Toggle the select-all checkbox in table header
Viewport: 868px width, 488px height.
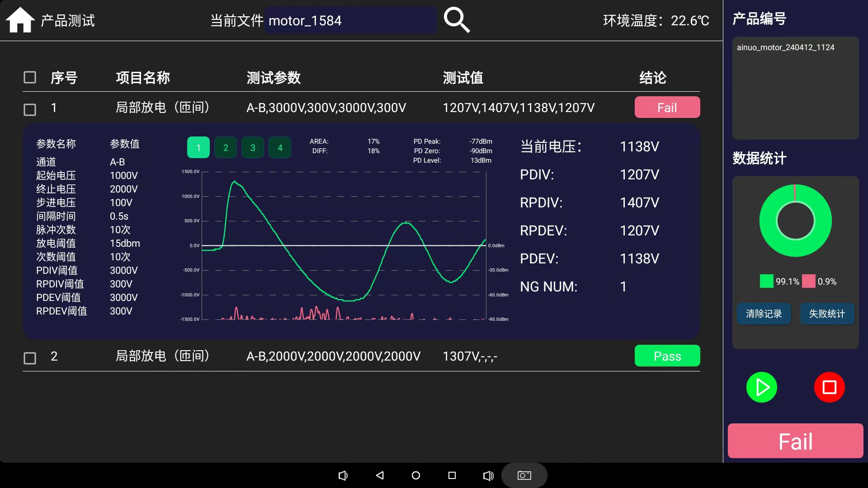point(29,77)
